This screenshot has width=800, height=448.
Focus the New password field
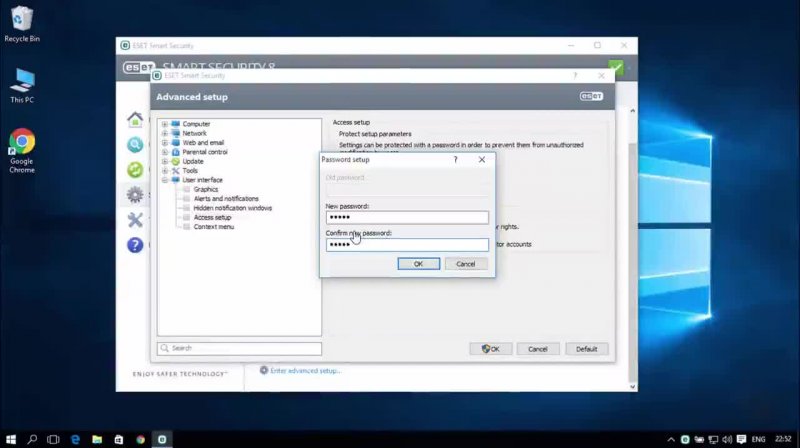pyautogui.click(x=407, y=217)
